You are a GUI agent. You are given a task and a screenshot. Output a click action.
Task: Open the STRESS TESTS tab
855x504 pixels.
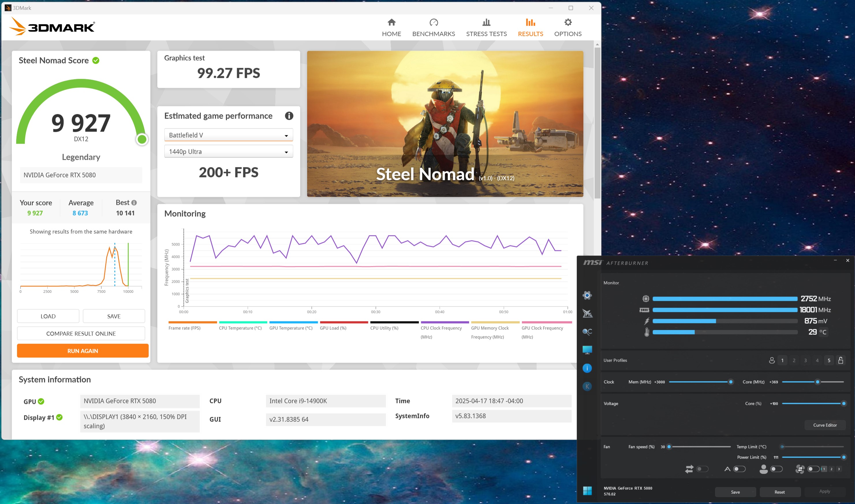click(x=486, y=27)
